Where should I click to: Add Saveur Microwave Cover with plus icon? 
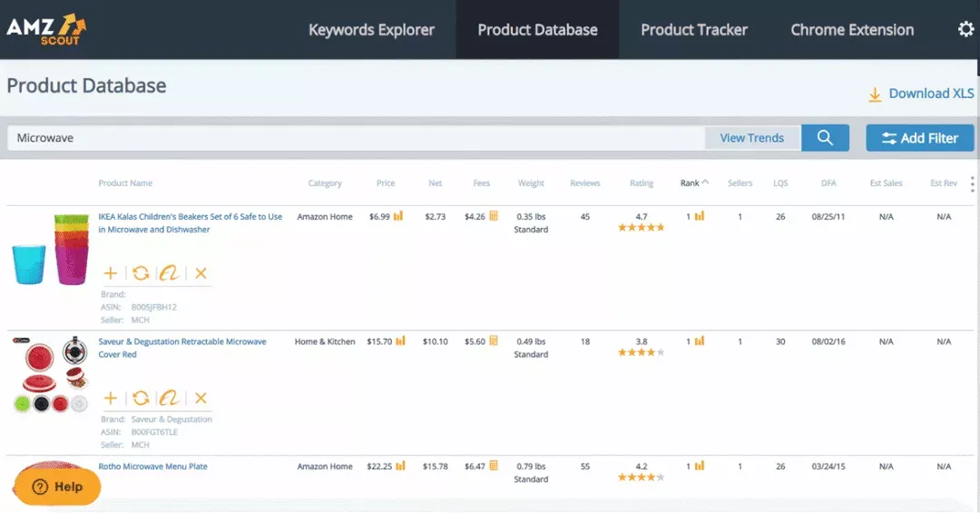coord(111,398)
